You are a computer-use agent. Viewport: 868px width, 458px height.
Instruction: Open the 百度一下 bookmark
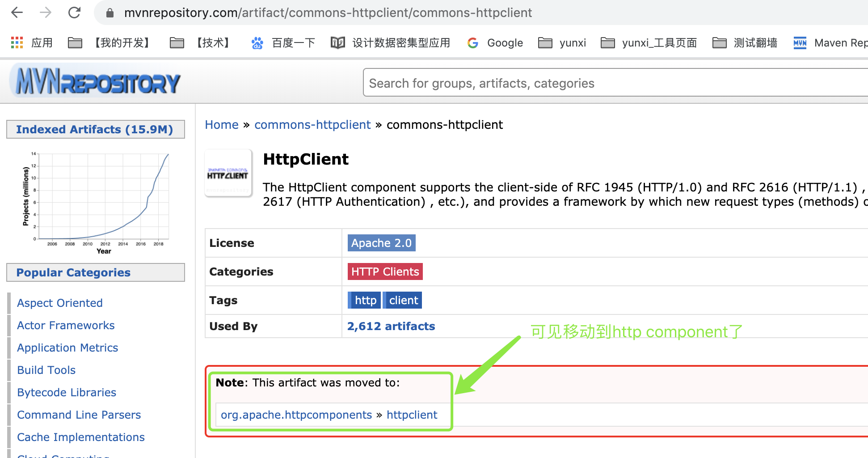[283, 42]
